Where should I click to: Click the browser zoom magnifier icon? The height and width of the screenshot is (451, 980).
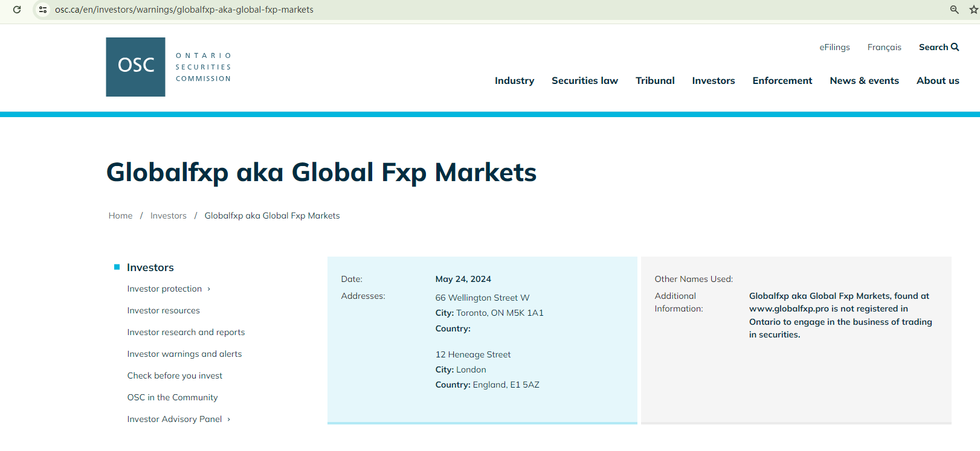954,10
